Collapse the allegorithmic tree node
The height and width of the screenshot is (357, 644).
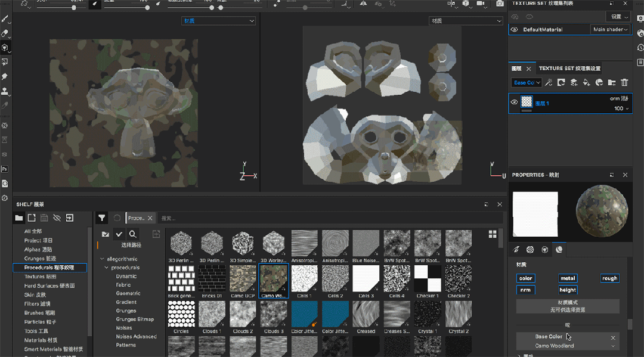[x=103, y=259]
